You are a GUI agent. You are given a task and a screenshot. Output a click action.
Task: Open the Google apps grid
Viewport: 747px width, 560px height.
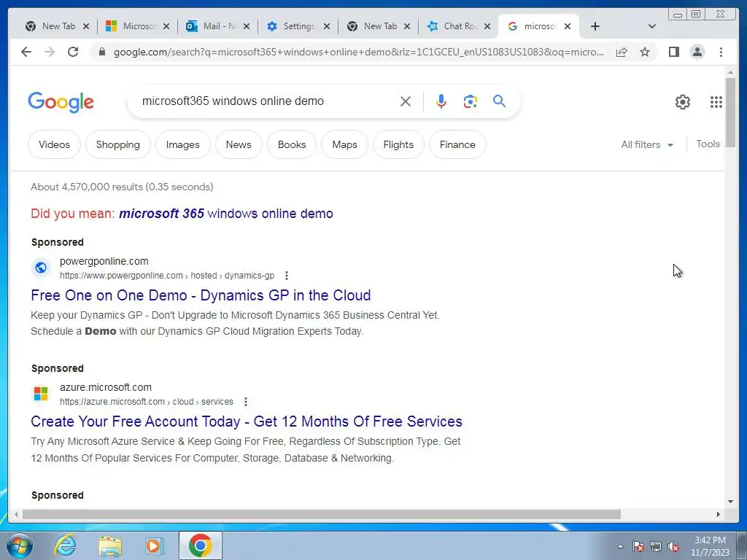716,102
